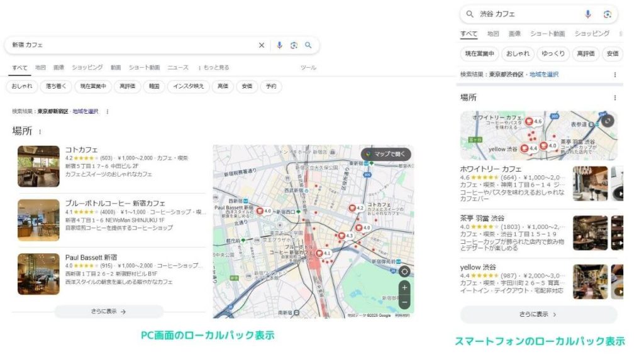This screenshot has height=362, width=644.
Task: Open the コトカフェ listing title
Action: [81, 150]
